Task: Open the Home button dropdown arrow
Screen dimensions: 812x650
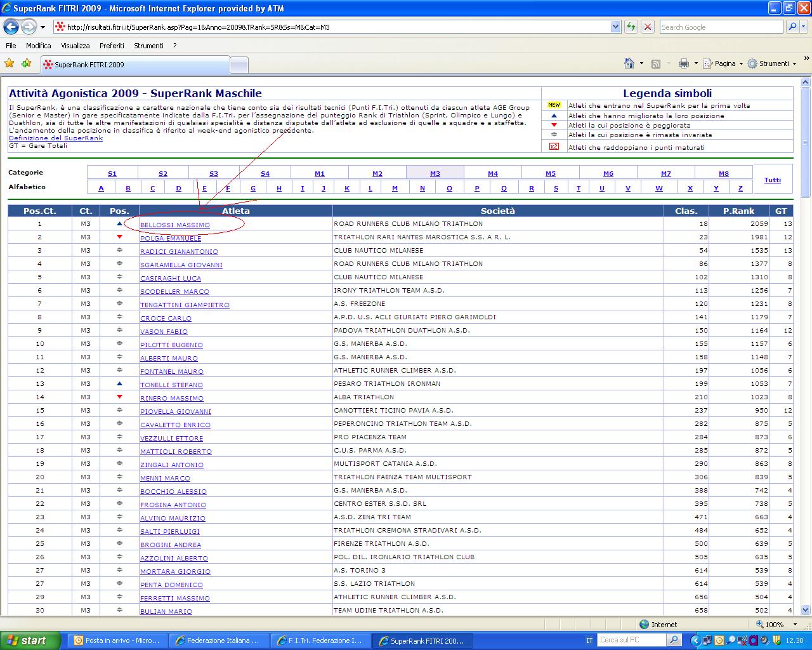Action: pyautogui.click(x=641, y=63)
